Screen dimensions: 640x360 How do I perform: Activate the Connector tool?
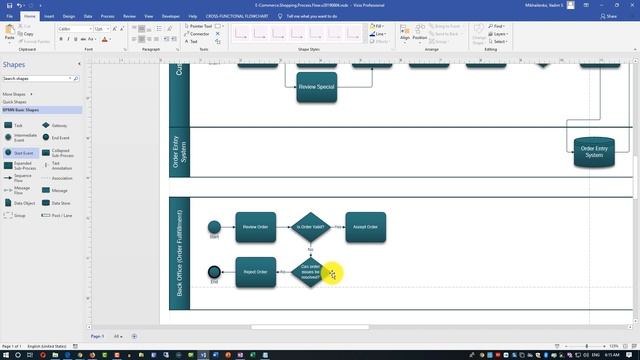pos(197,34)
